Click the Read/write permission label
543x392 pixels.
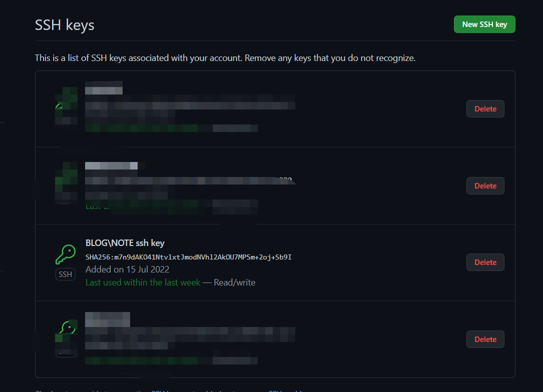coord(234,282)
